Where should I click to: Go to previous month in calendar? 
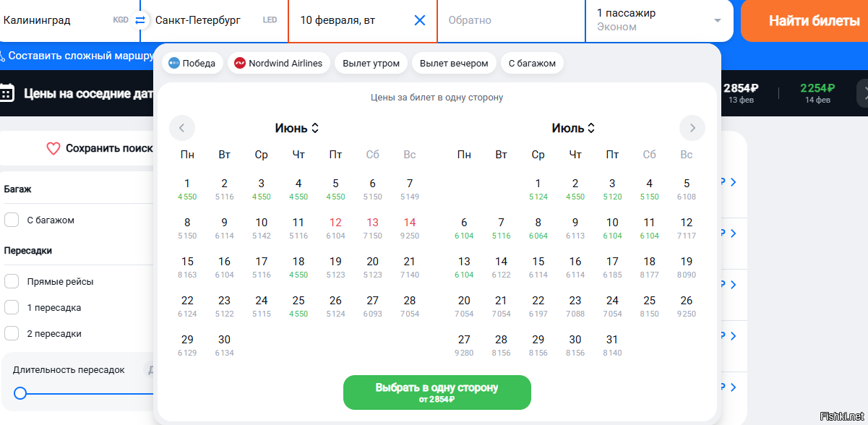[182, 128]
